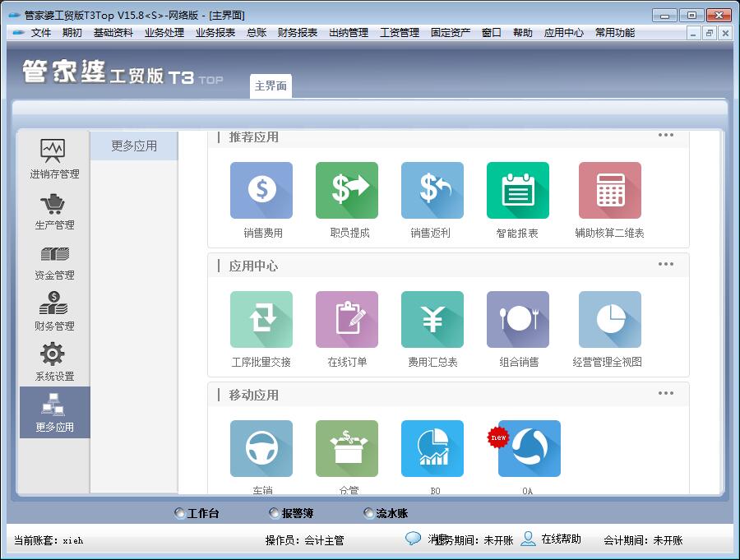The width and height of the screenshot is (740, 560).
Task: Open the 销售费用 sales expense icon
Action: (x=261, y=191)
